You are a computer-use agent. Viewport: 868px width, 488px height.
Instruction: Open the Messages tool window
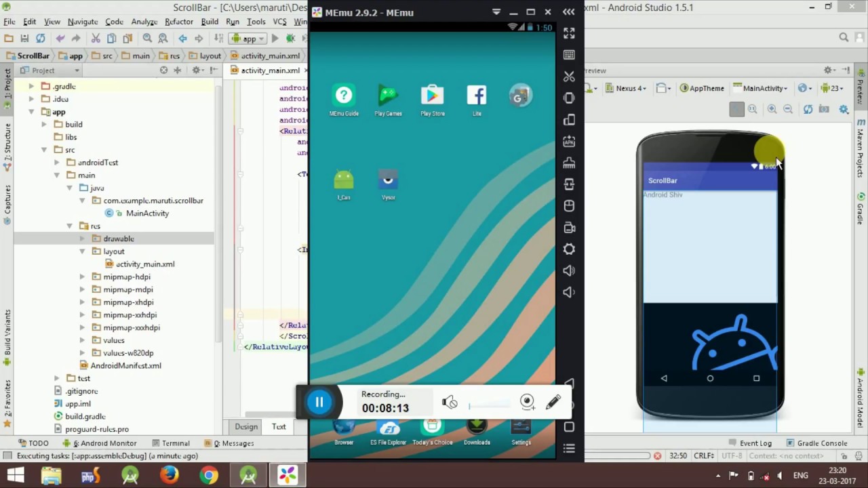tap(229, 443)
